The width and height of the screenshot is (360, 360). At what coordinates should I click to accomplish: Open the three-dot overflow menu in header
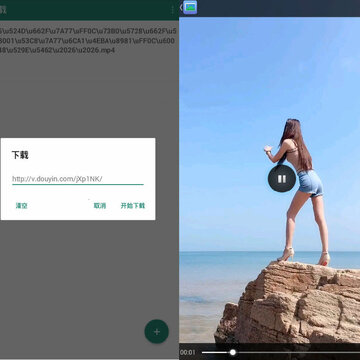[x=172, y=10]
